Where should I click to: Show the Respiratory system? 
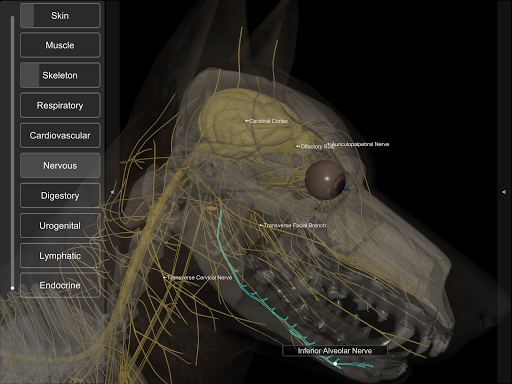click(60, 105)
